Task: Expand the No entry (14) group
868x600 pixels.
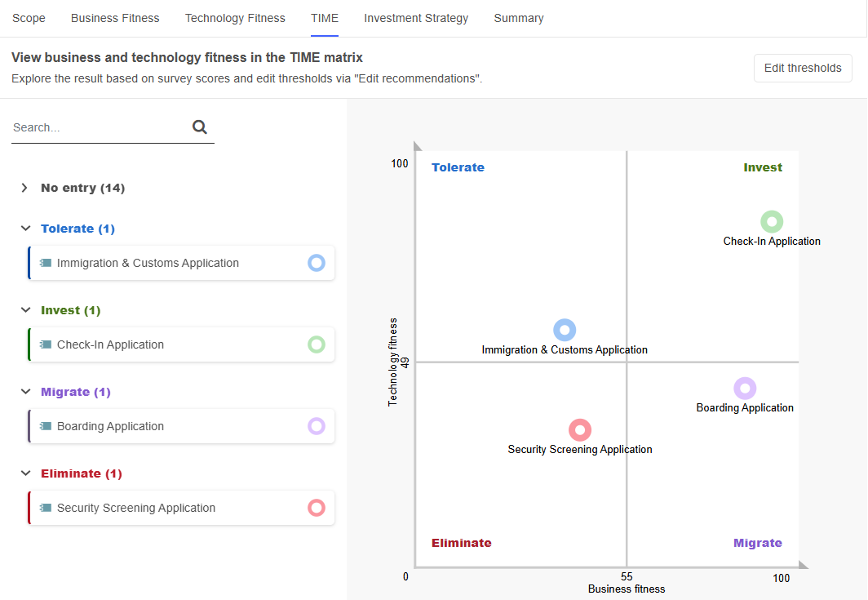Action: point(24,188)
